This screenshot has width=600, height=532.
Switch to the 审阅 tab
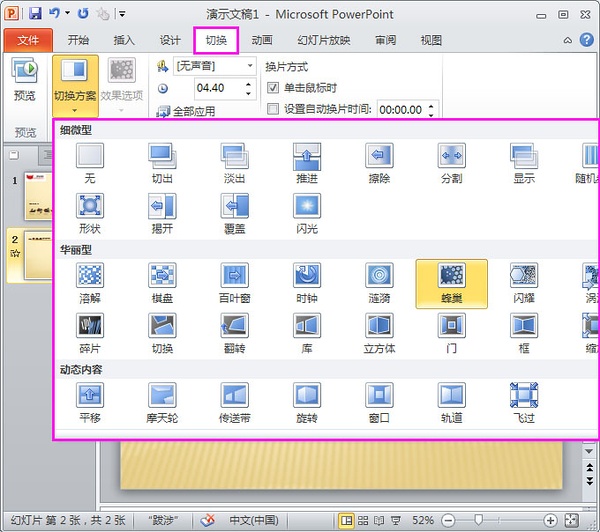pyautogui.click(x=385, y=40)
